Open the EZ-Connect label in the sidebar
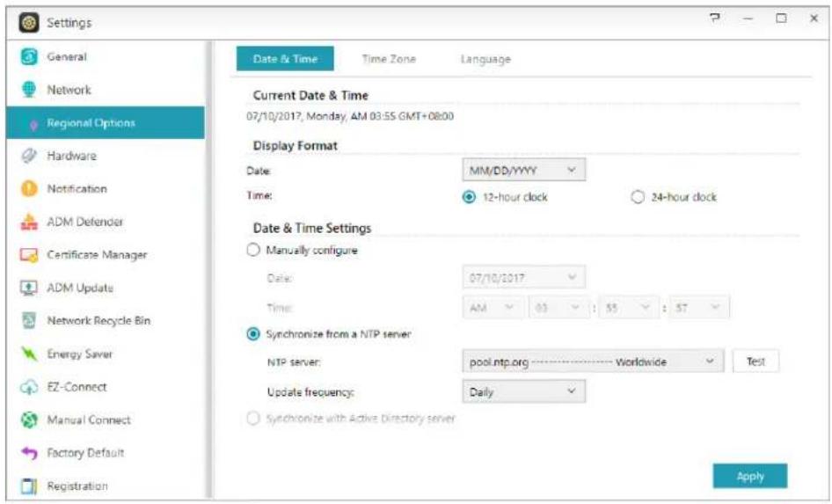 77,387
